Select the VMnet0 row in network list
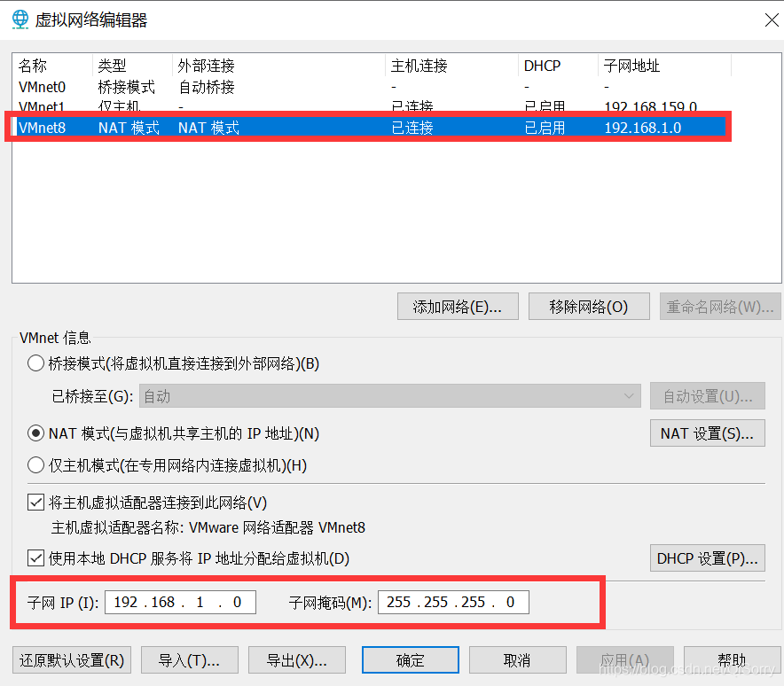This screenshot has width=784, height=686. pos(371,87)
